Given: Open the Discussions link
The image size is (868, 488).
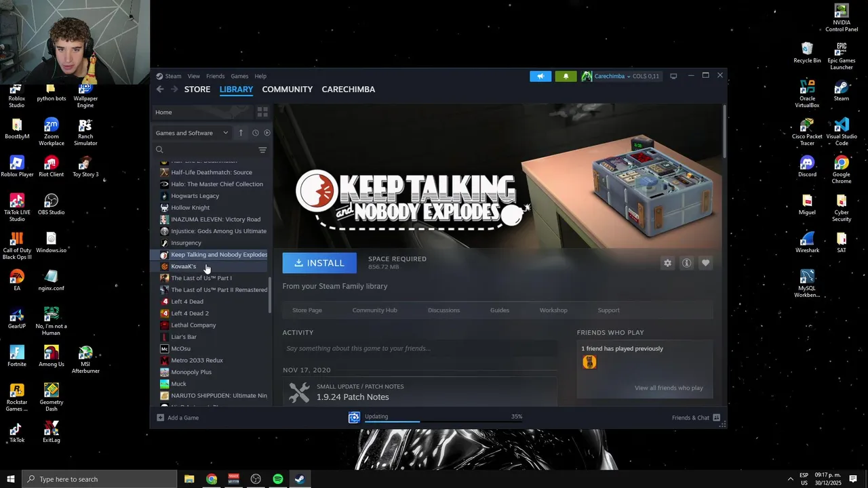Looking at the screenshot, I should [x=443, y=310].
